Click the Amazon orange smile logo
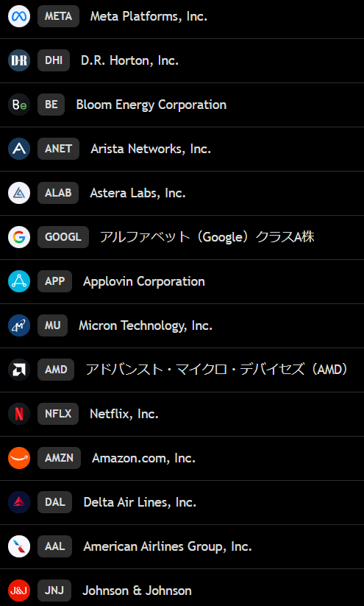The width and height of the screenshot is (364, 606). click(x=19, y=458)
